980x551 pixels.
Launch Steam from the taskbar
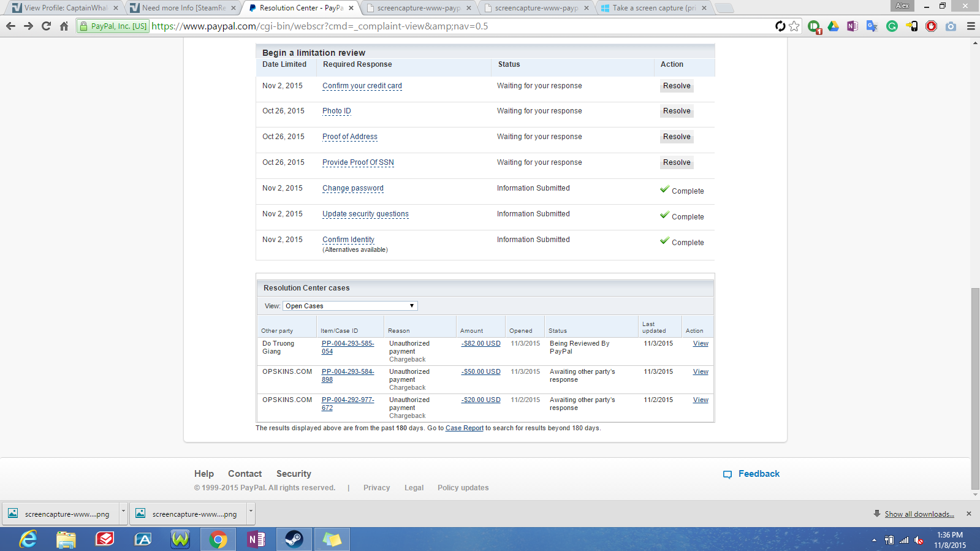(x=294, y=539)
